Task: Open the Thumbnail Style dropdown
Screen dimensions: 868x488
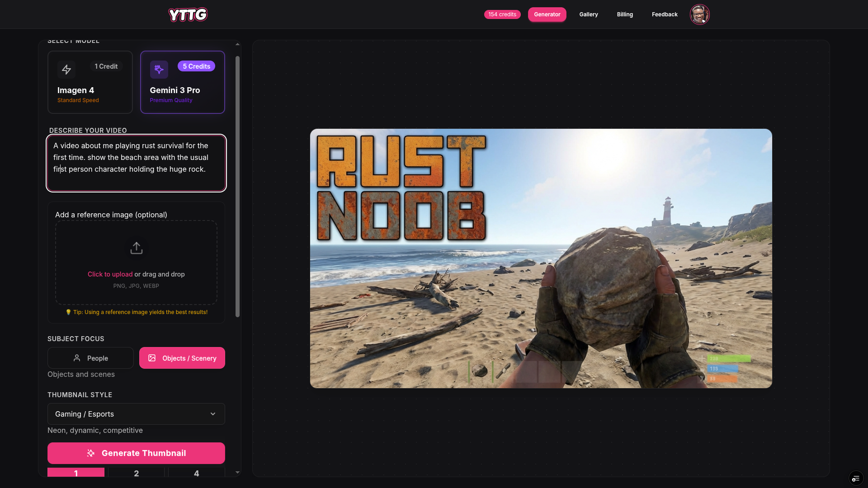Action: point(136,414)
